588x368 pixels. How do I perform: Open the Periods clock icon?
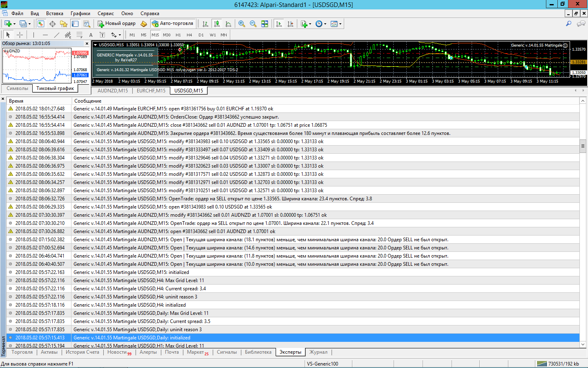point(319,24)
